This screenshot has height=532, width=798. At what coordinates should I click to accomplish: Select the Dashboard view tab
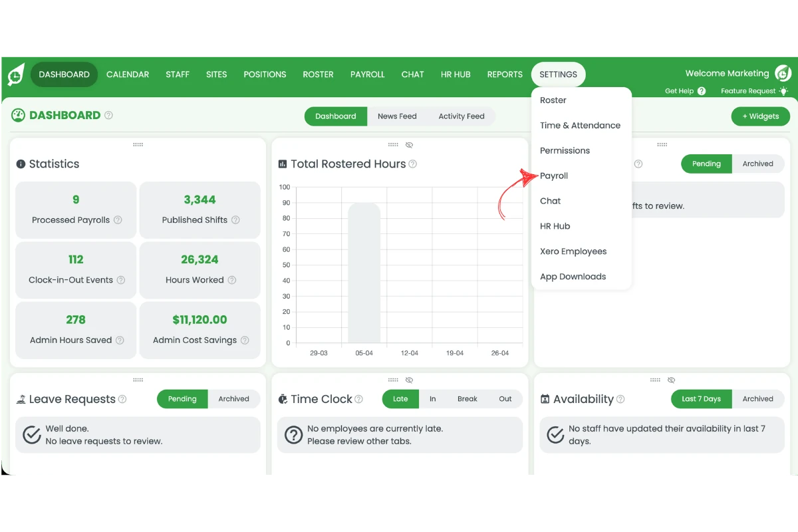(x=336, y=116)
